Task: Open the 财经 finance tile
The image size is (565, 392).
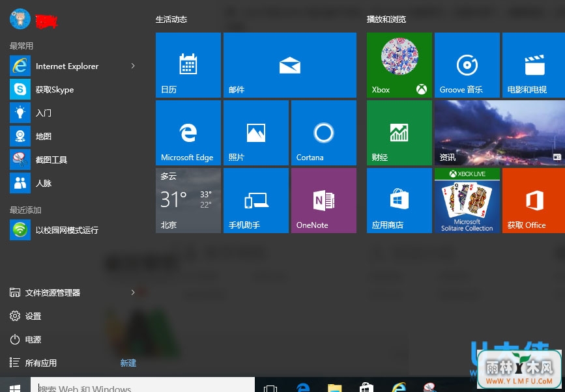Action: pyautogui.click(x=399, y=133)
